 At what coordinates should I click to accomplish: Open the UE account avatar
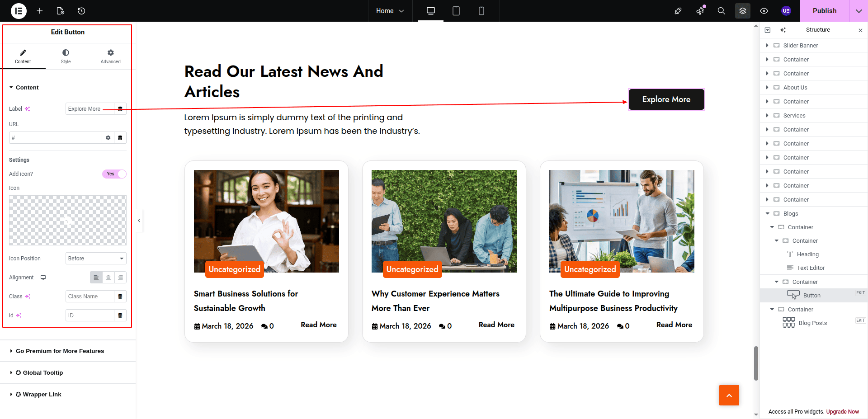point(786,11)
